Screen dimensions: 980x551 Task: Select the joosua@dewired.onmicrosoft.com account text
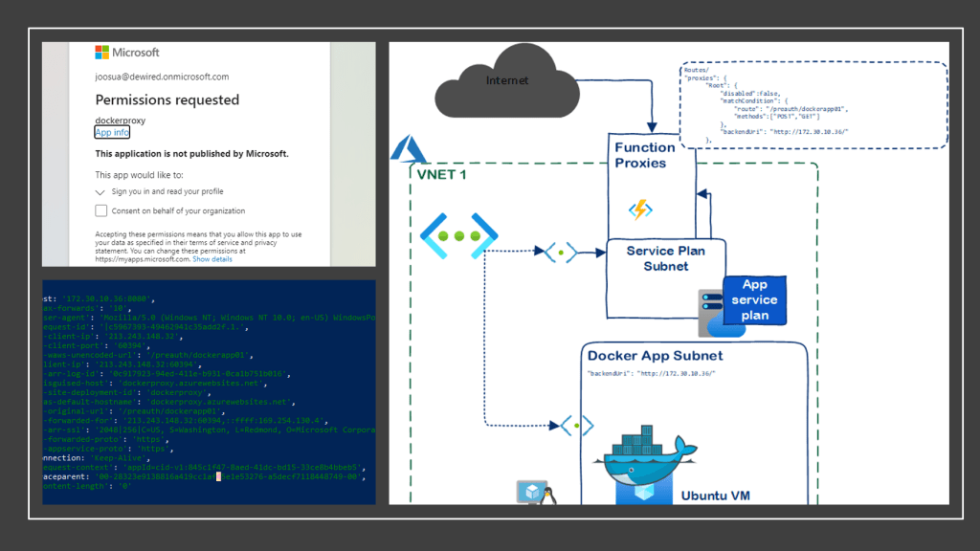tap(162, 77)
